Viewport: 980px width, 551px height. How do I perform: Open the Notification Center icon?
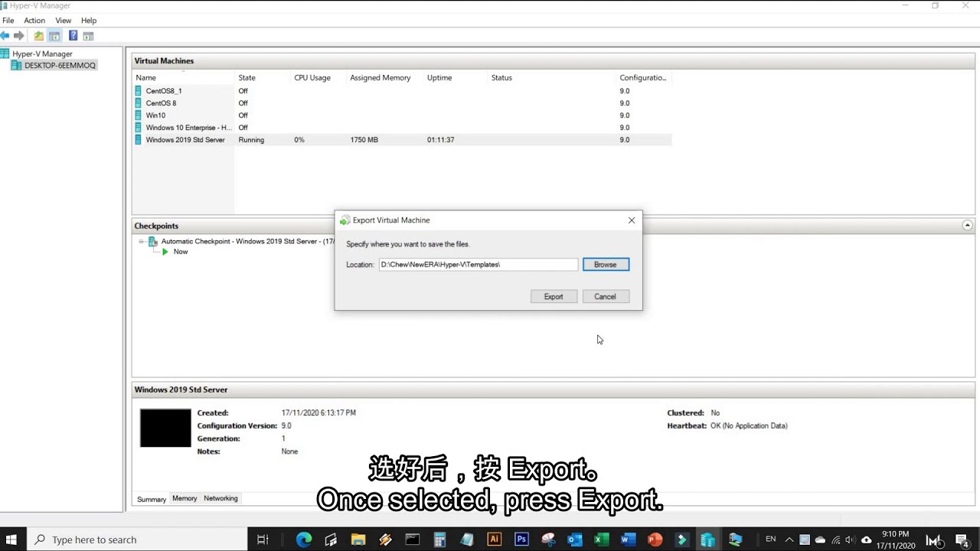point(962,540)
